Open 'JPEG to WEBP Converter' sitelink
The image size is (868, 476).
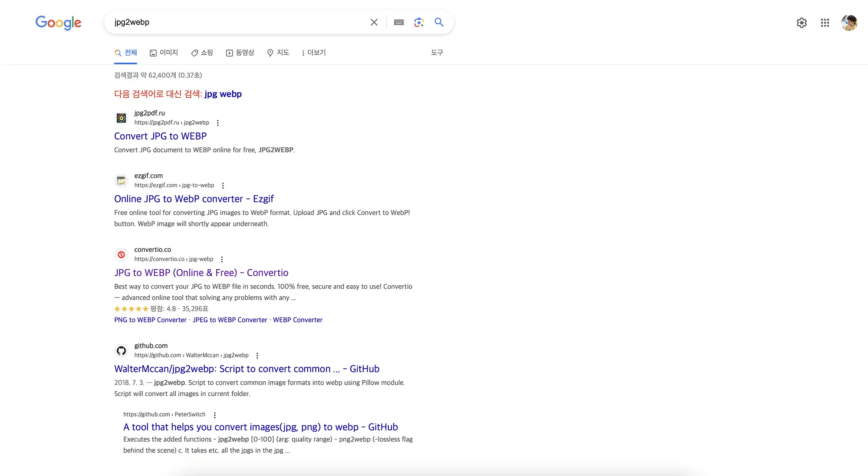[x=230, y=320]
